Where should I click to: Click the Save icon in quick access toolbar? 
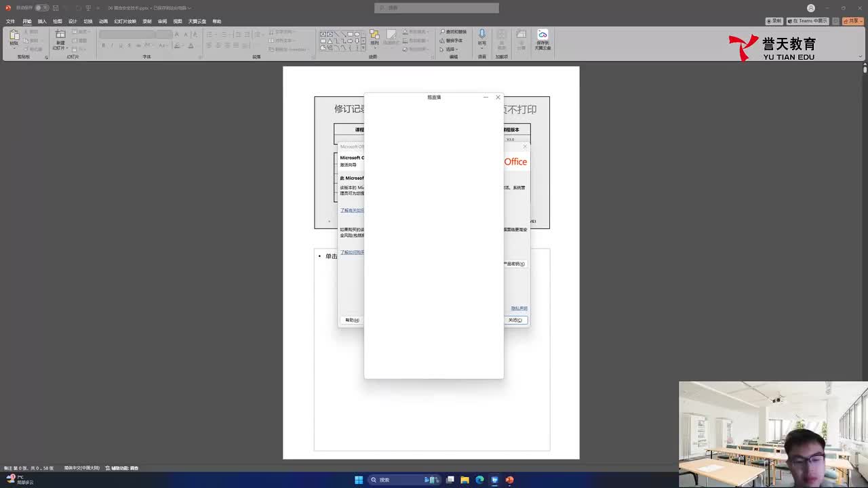[x=55, y=8]
